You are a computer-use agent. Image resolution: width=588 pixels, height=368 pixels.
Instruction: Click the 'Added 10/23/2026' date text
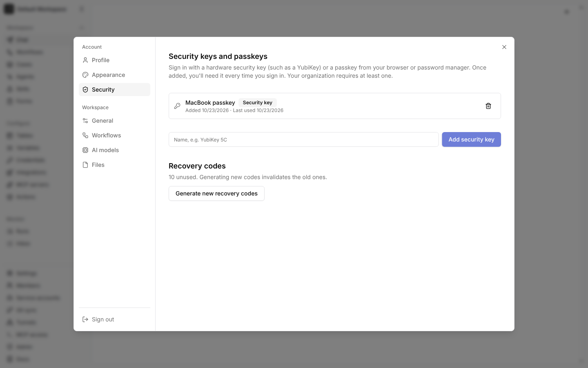click(x=207, y=110)
